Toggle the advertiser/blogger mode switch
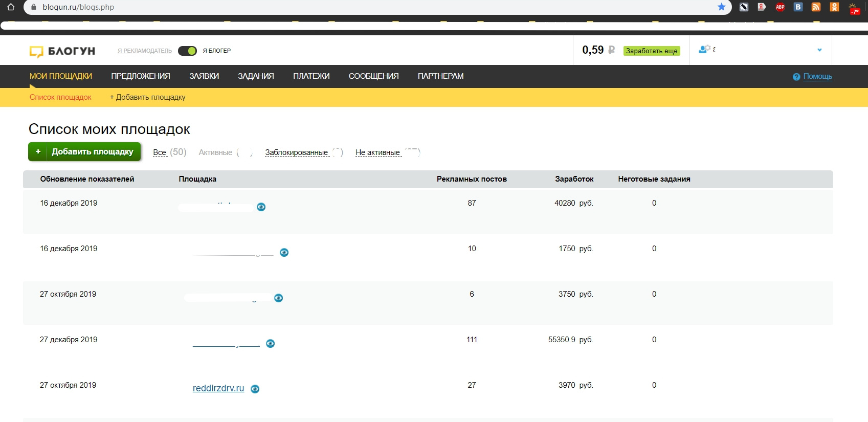This screenshot has width=868, height=422. coord(187,51)
